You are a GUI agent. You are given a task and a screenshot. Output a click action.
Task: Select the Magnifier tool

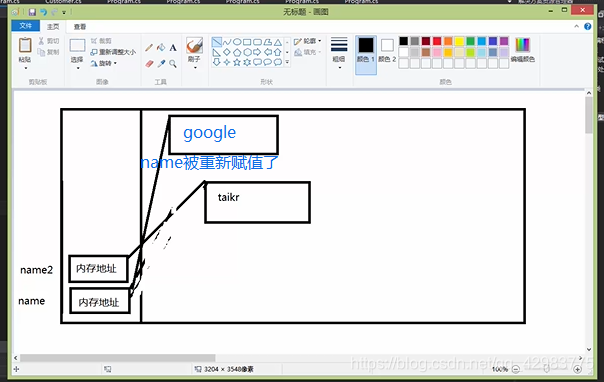point(173,64)
